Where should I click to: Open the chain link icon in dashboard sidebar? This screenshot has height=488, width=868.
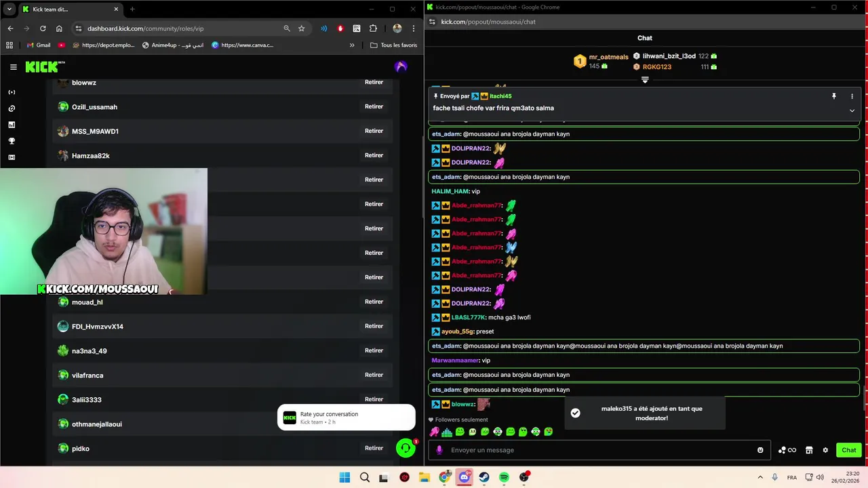pyautogui.click(x=12, y=108)
